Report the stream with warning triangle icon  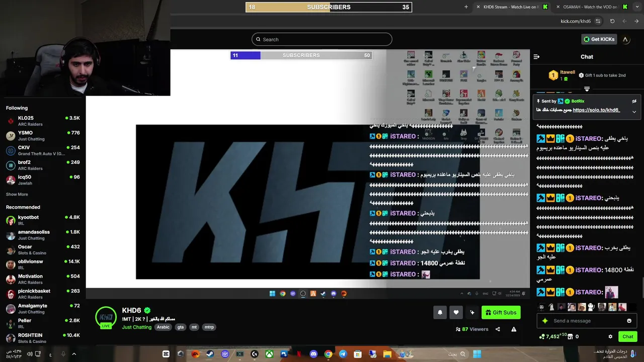tap(514, 329)
